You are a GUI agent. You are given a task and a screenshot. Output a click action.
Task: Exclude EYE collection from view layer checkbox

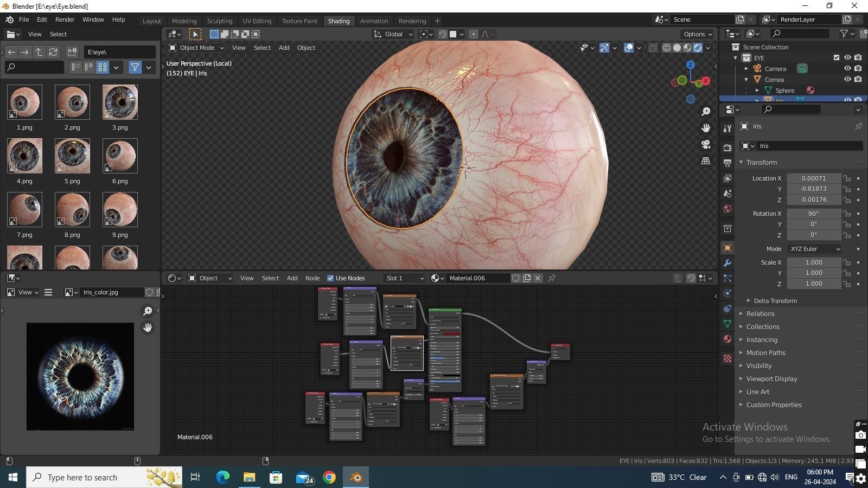tap(837, 57)
